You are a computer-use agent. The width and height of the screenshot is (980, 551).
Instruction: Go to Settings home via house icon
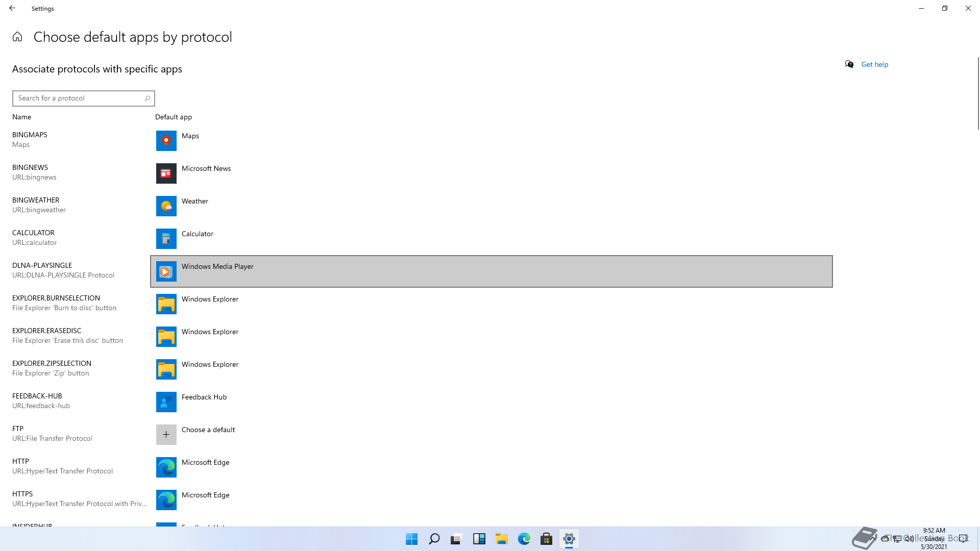[17, 37]
